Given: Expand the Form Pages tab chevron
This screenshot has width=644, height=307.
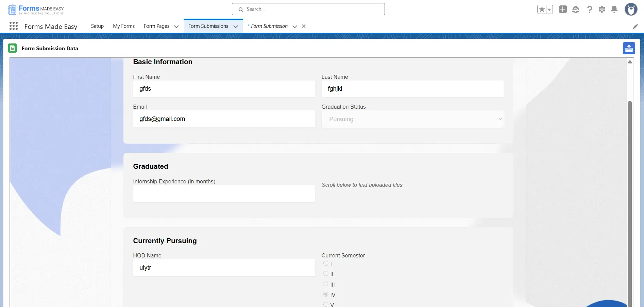Looking at the screenshot, I should pos(176,26).
